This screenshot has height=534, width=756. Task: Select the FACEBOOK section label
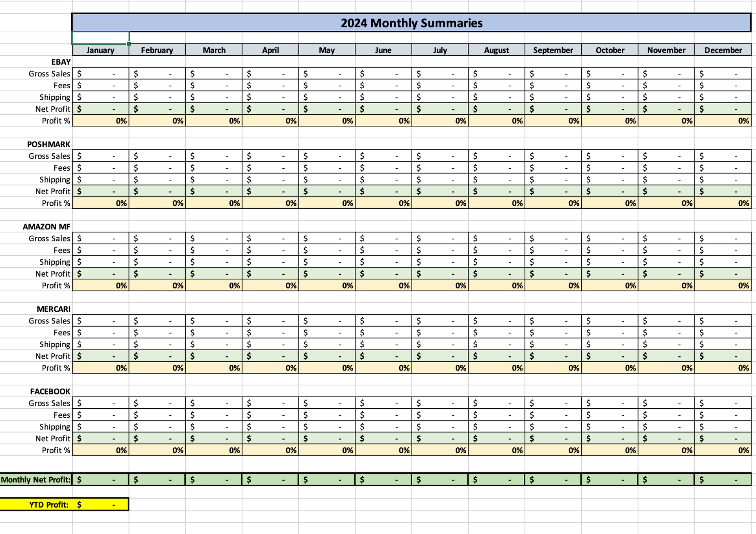(x=50, y=391)
